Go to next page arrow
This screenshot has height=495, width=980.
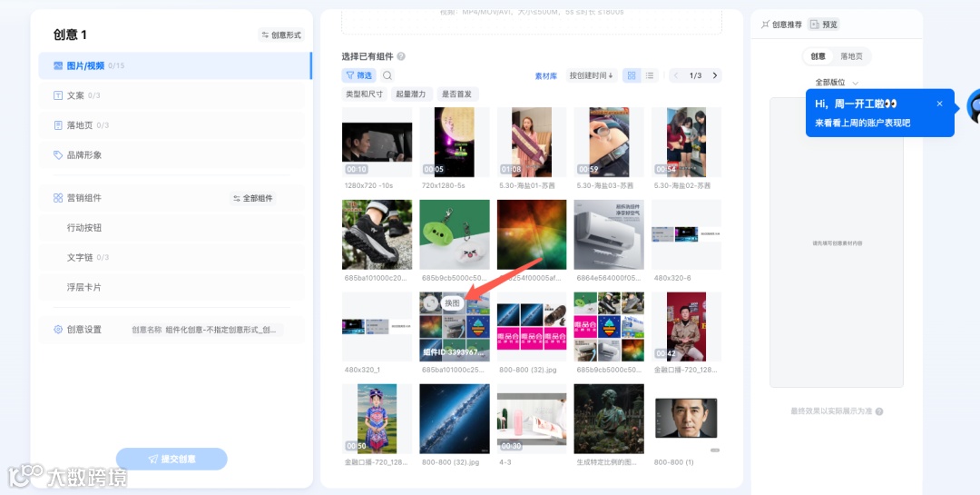pyautogui.click(x=715, y=75)
